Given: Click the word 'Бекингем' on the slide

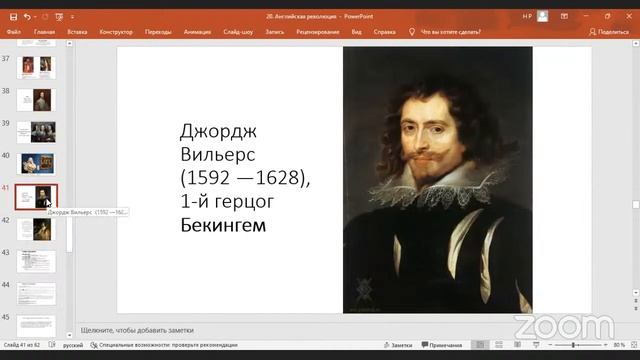Looking at the screenshot, I should coord(223,225).
